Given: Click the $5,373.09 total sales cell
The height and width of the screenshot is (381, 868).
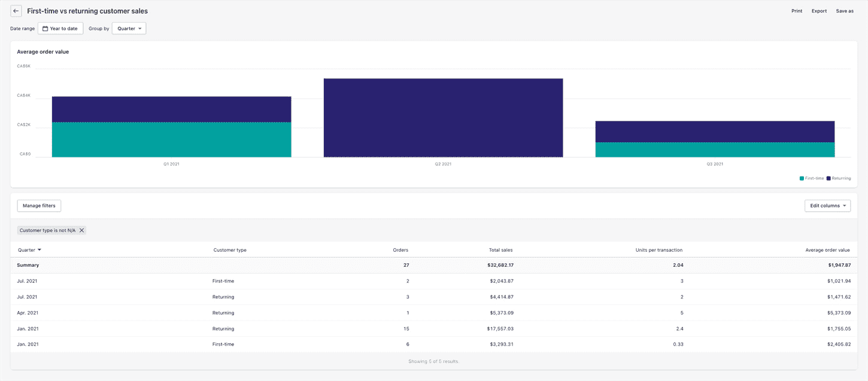Looking at the screenshot, I should tap(500, 313).
